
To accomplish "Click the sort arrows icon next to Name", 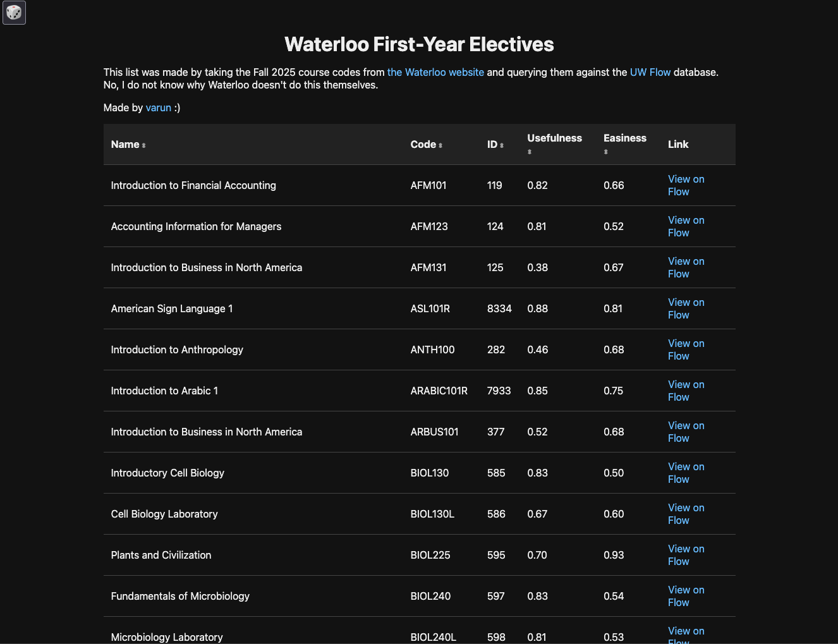I will click(x=144, y=145).
